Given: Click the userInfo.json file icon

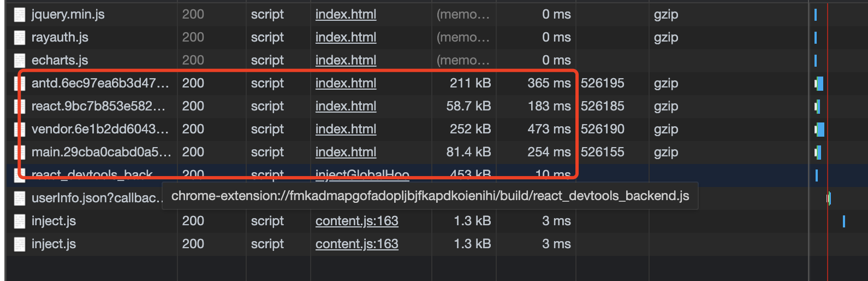Looking at the screenshot, I should [x=20, y=198].
